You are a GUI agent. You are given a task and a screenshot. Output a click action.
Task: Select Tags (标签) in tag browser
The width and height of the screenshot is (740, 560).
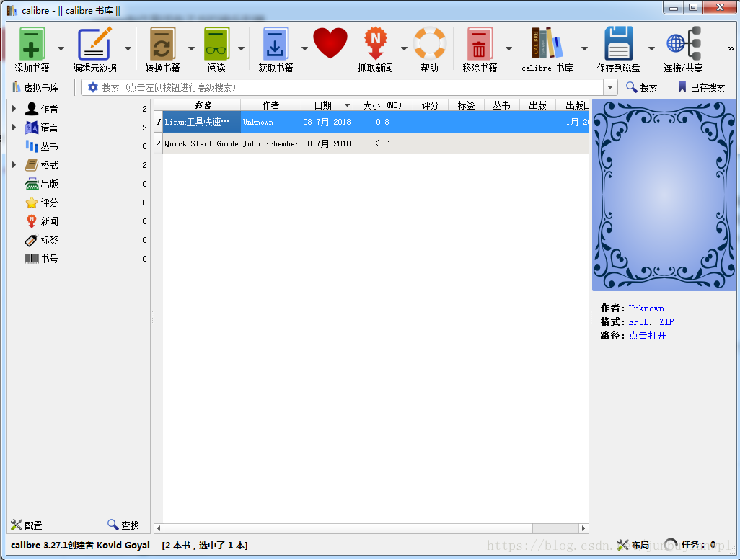[49, 240]
